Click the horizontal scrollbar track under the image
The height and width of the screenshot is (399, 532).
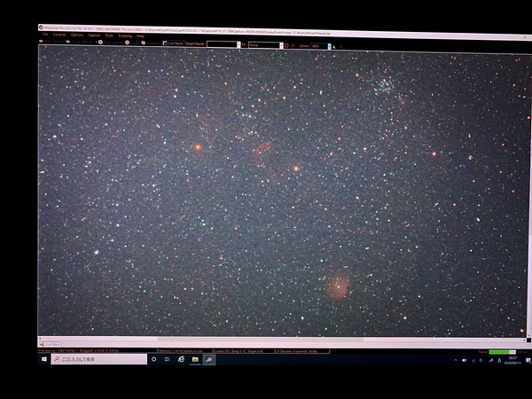(283, 339)
